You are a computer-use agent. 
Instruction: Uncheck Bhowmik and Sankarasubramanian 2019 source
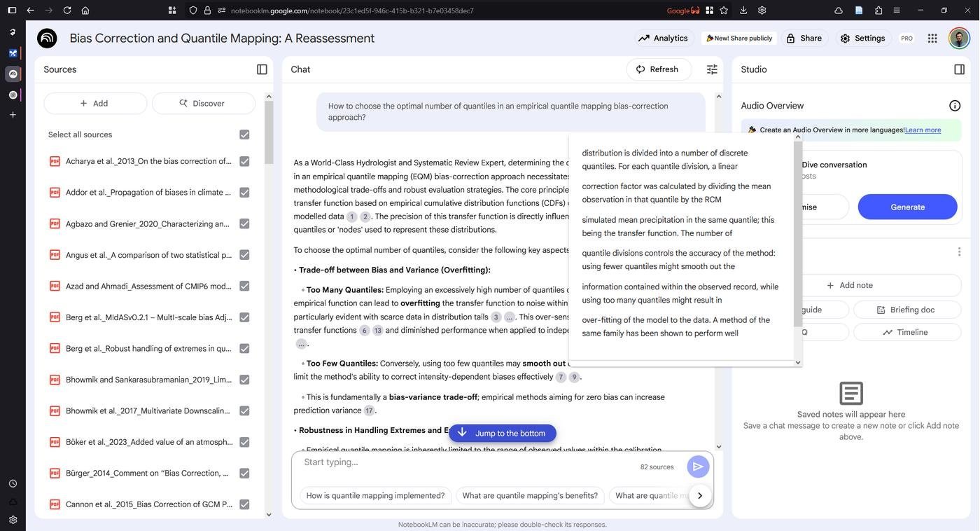[244, 380]
